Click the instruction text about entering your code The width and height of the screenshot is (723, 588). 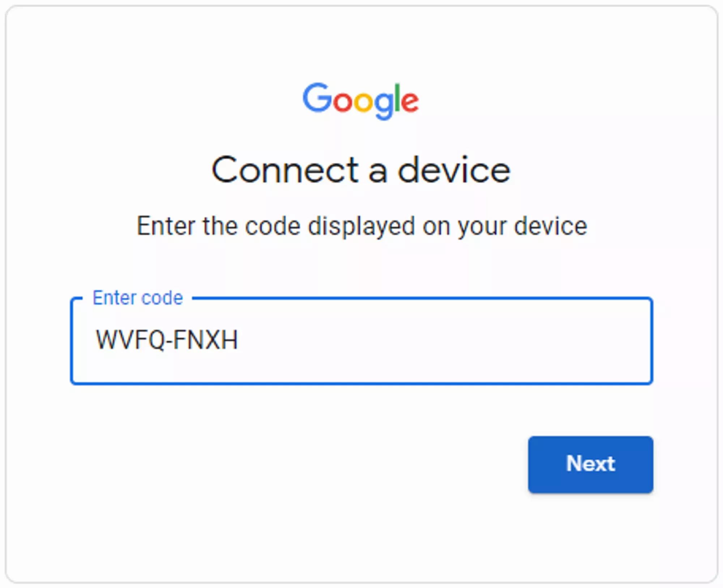pyautogui.click(x=361, y=226)
